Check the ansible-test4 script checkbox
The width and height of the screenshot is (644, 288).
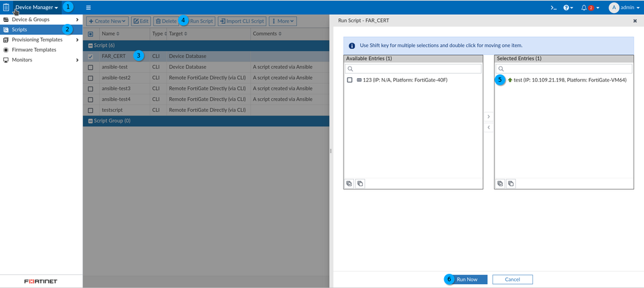click(91, 99)
